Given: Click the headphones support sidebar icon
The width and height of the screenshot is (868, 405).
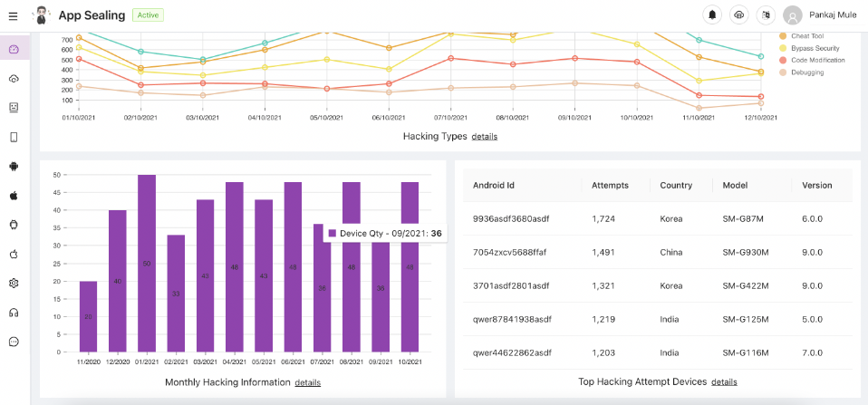Looking at the screenshot, I should click(x=14, y=313).
